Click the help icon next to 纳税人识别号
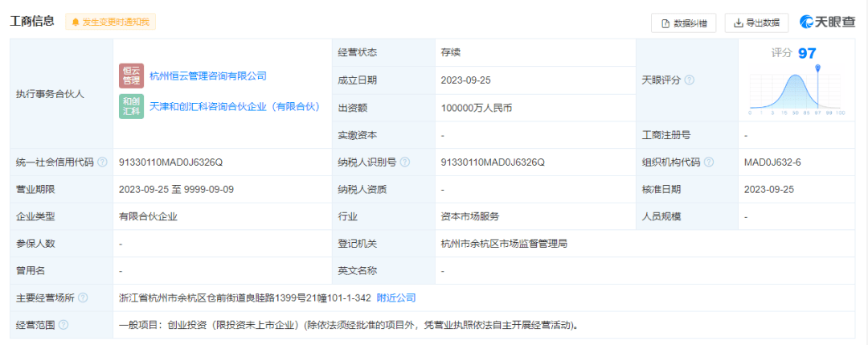Viewport: 868px width, 345px height. tap(404, 162)
